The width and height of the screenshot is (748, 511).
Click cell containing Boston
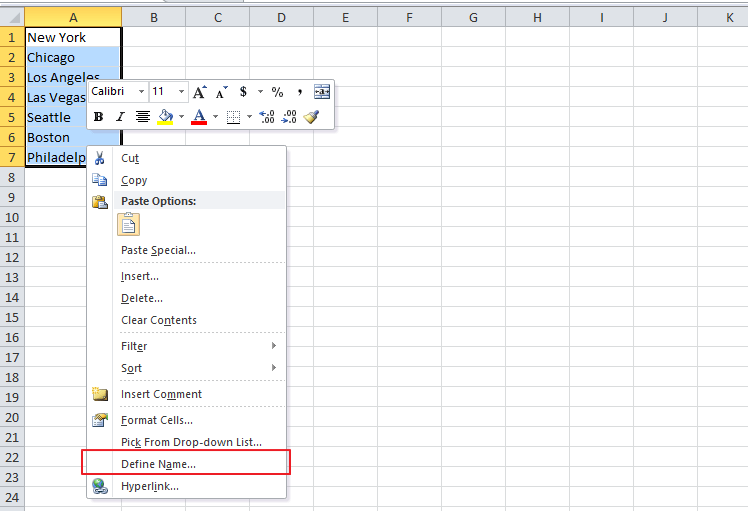pyautogui.click(x=73, y=137)
